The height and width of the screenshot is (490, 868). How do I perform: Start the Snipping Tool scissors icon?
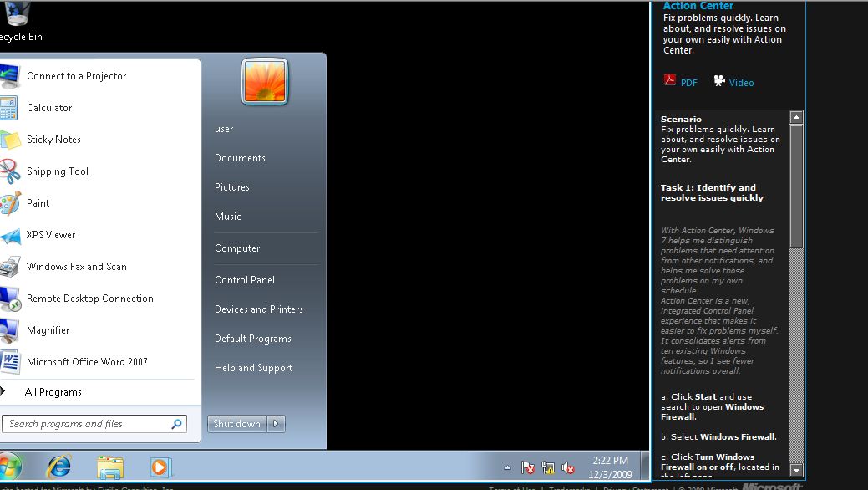coord(9,171)
